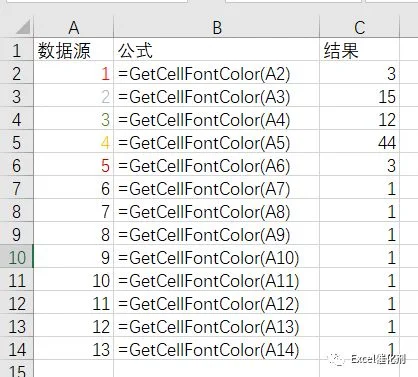The image size is (418, 377).
Task: Click result cell C12 showing 1
Action: coord(359,302)
